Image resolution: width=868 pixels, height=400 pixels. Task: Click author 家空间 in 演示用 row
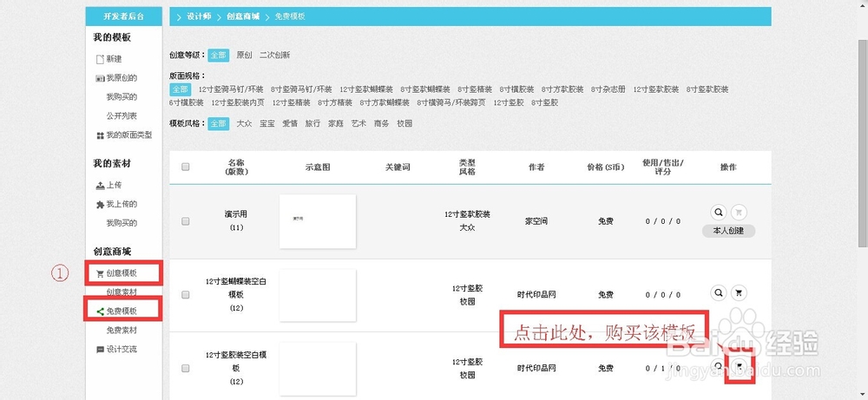coord(536,221)
